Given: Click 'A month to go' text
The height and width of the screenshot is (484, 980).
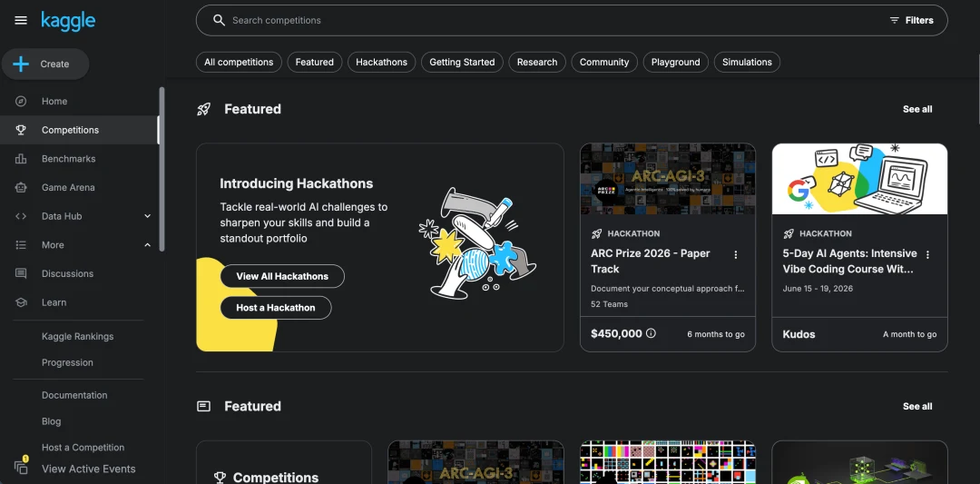Looking at the screenshot, I should pos(909,334).
